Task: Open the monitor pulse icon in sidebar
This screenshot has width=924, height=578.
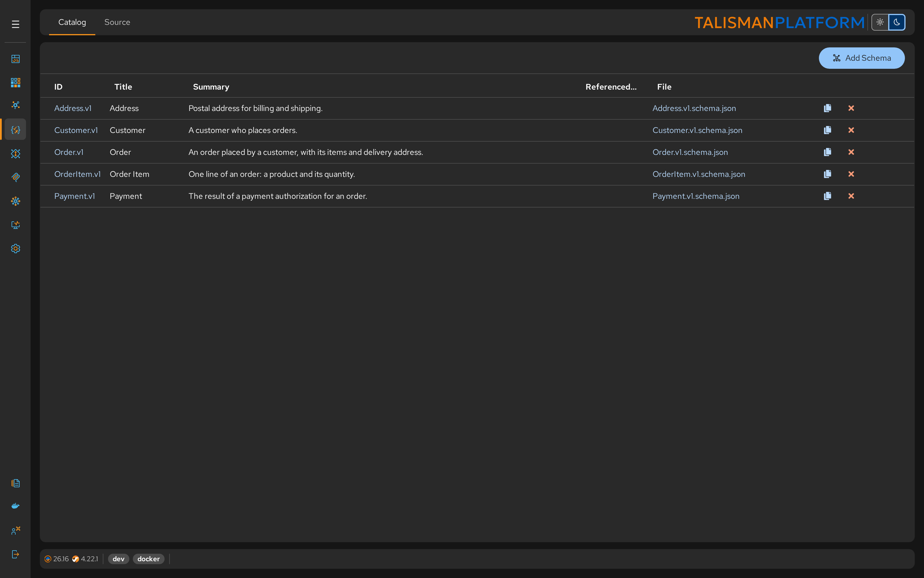Action: [15, 225]
